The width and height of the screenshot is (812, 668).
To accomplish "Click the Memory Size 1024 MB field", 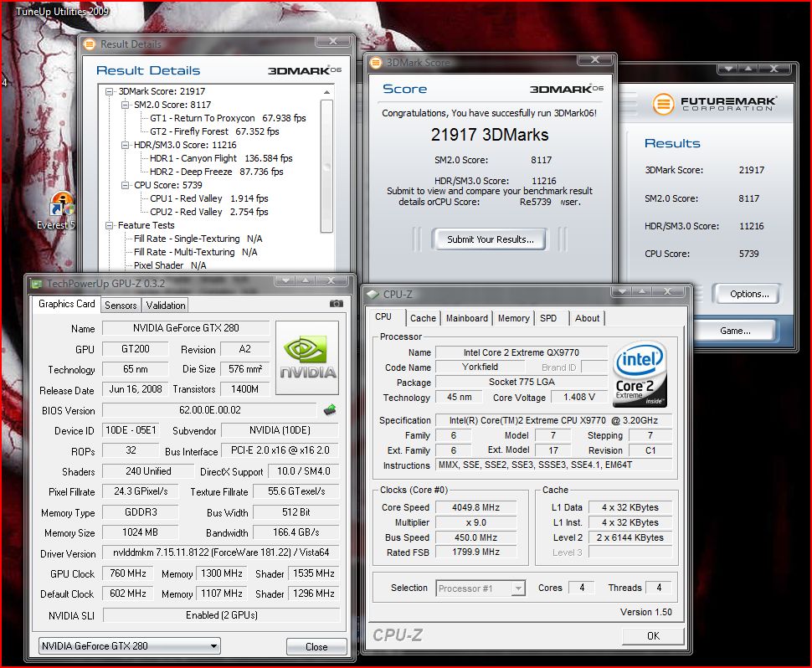I will click(x=140, y=532).
